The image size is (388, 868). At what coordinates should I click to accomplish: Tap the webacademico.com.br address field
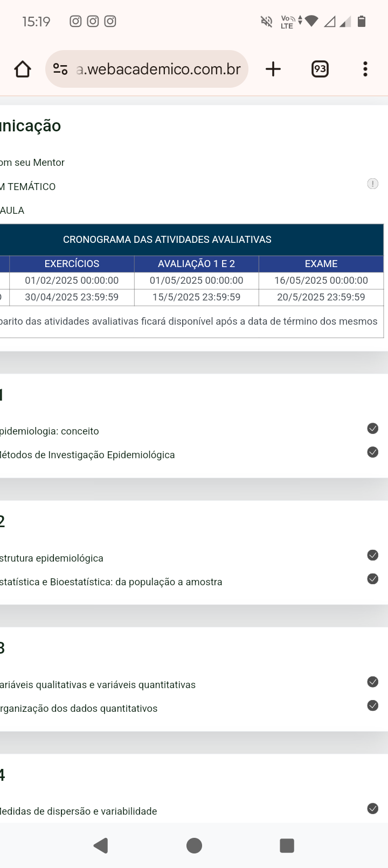(158, 69)
